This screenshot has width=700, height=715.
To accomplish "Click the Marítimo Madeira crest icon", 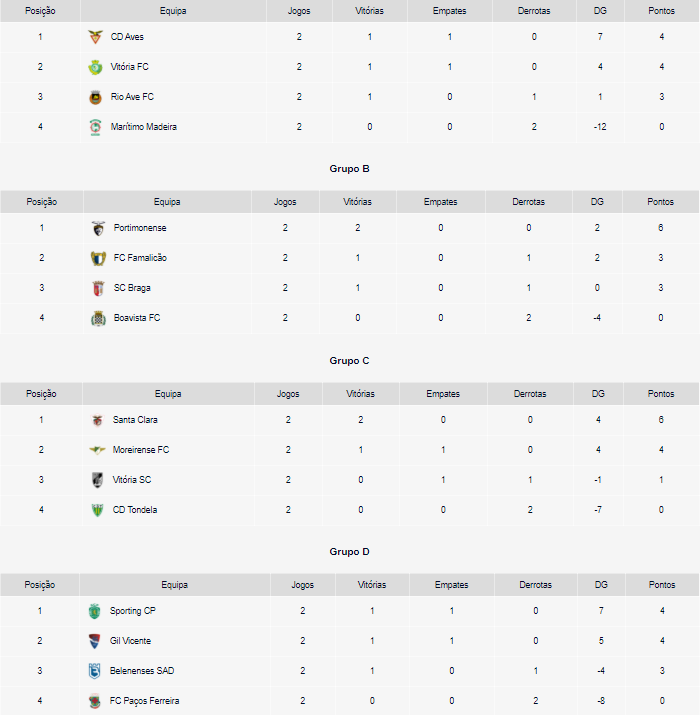I will point(95,127).
